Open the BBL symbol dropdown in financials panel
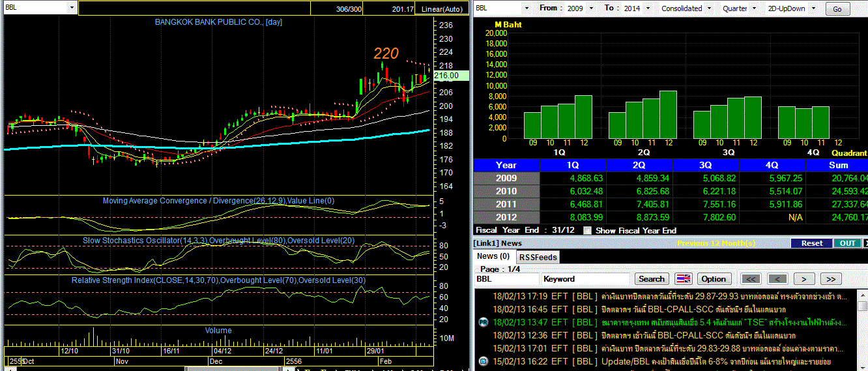This screenshot has width=868, height=371. 526,8
